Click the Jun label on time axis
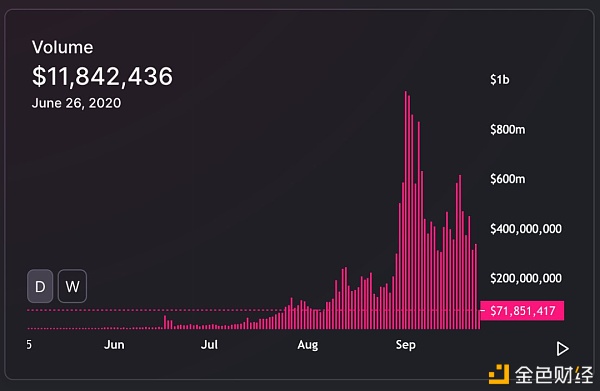This screenshot has height=391, width=600. pyautogui.click(x=114, y=345)
